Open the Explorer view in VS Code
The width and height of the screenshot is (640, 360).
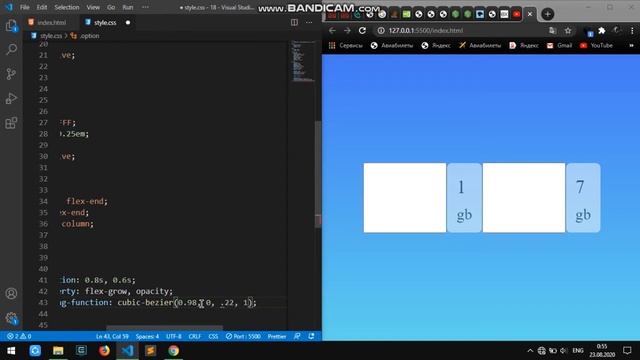click(x=11, y=26)
